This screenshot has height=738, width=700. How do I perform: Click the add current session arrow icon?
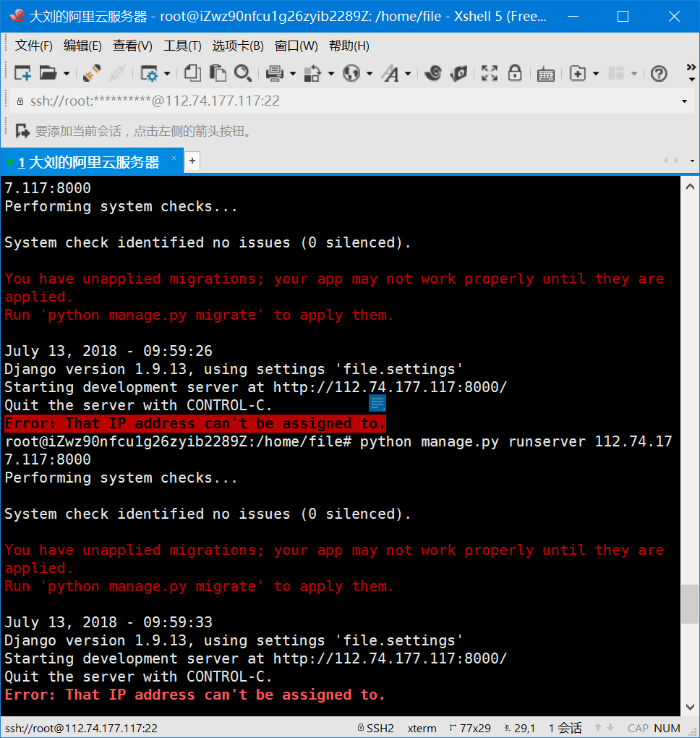[x=22, y=131]
